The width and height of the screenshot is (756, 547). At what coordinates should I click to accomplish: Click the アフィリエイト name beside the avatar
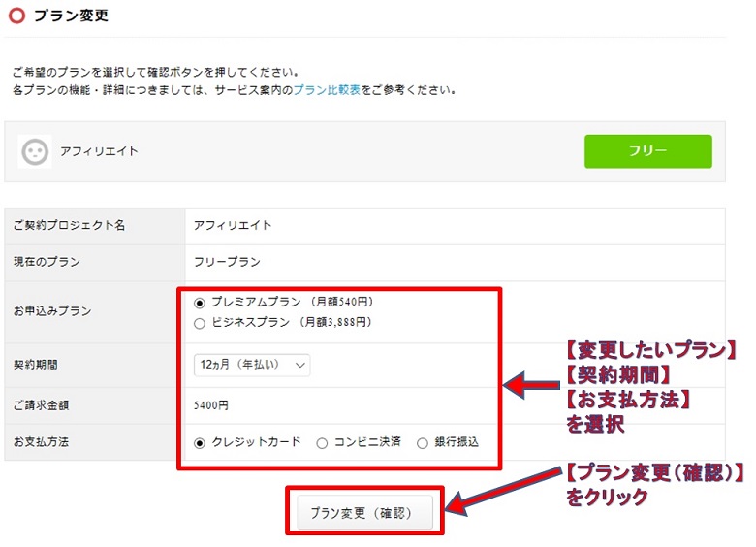tap(99, 151)
